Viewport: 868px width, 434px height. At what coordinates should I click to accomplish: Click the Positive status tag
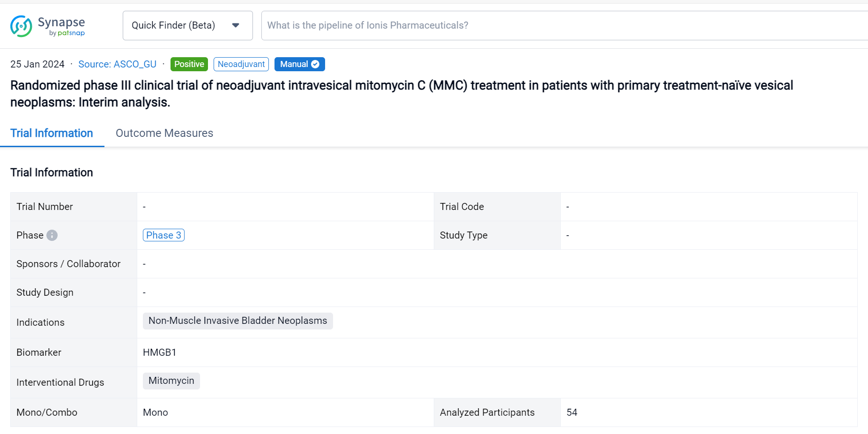point(189,64)
